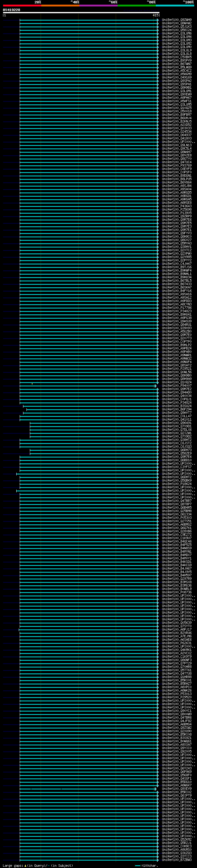Click the UniRef100_Q92005 entry
This screenshot has width=197, height=868.
(177, 751)
